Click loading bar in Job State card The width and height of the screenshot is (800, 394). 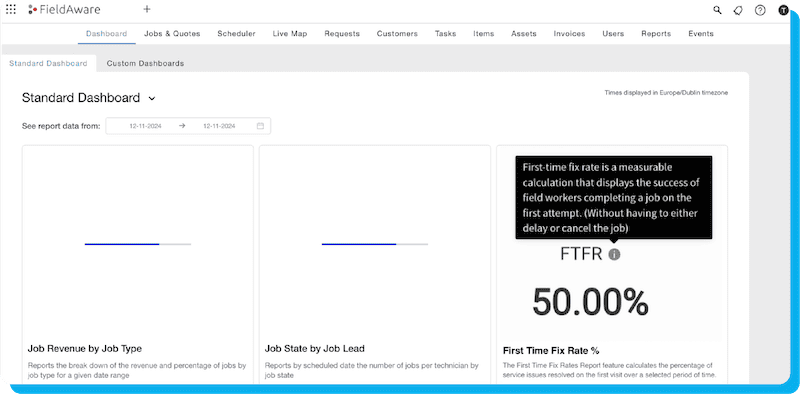tap(375, 244)
